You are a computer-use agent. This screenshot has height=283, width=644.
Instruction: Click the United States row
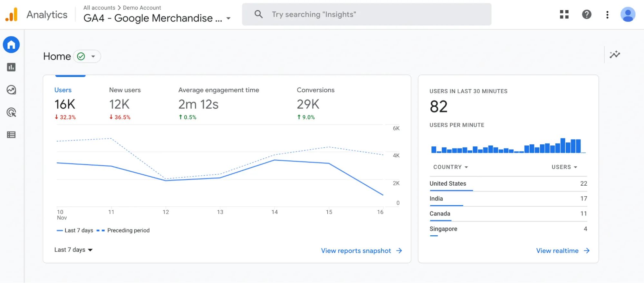(508, 184)
